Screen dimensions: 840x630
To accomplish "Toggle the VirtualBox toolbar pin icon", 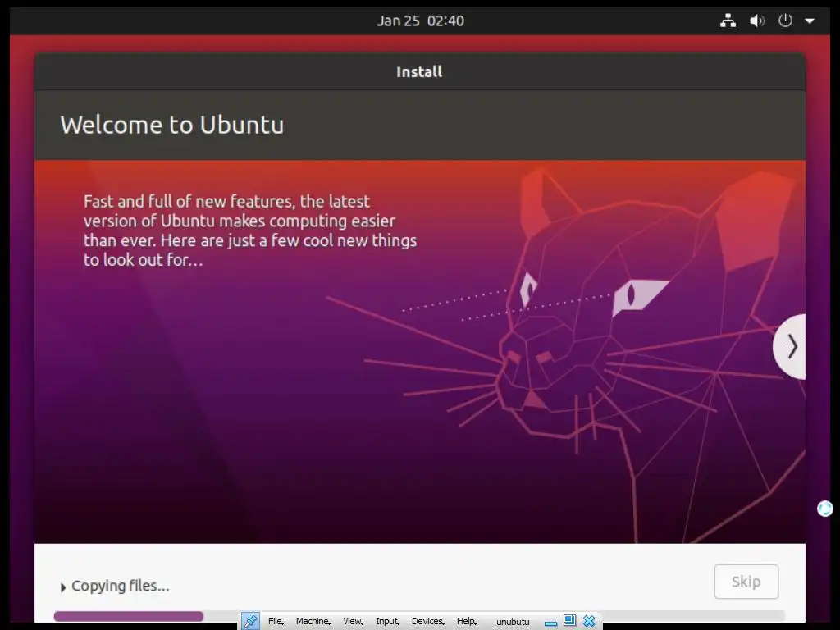I will [x=250, y=621].
